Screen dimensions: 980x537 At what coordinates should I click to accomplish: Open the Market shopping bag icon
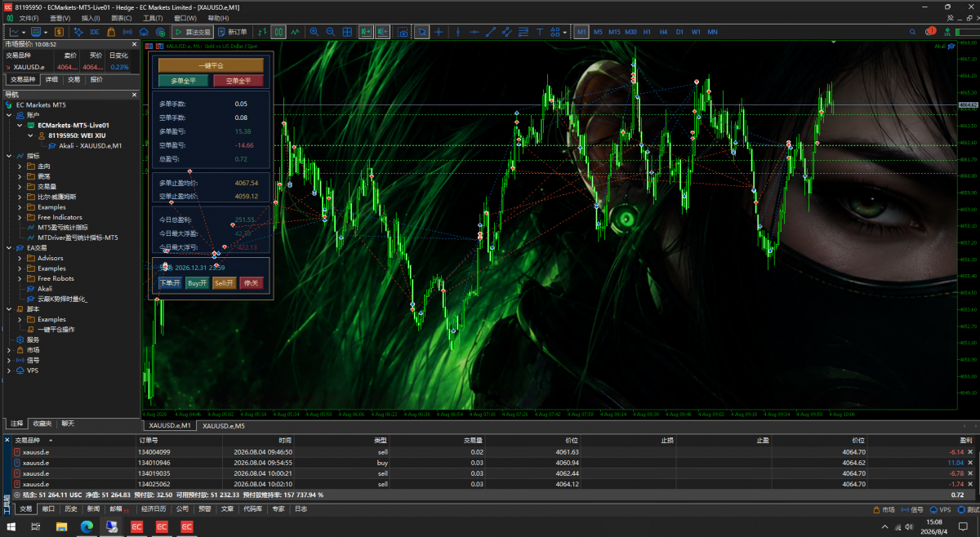coord(111,32)
